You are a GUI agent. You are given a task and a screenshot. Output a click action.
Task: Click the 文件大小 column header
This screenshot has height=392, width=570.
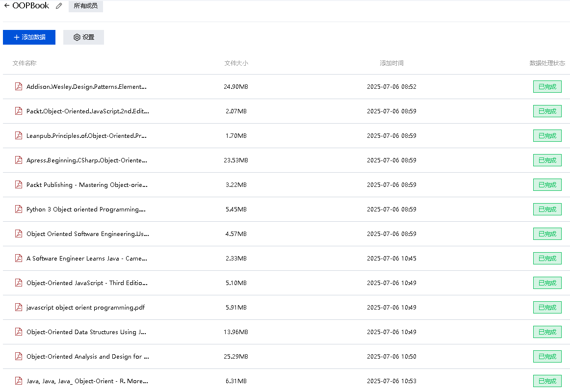[236, 63]
